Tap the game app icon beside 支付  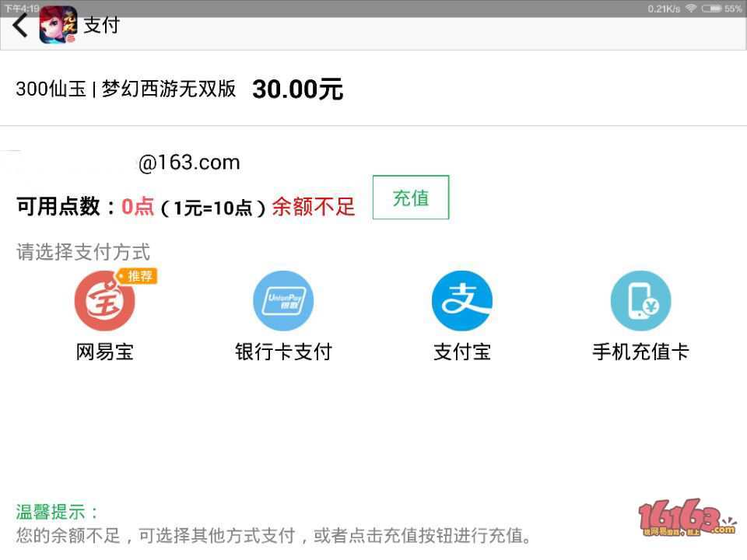click(x=58, y=25)
